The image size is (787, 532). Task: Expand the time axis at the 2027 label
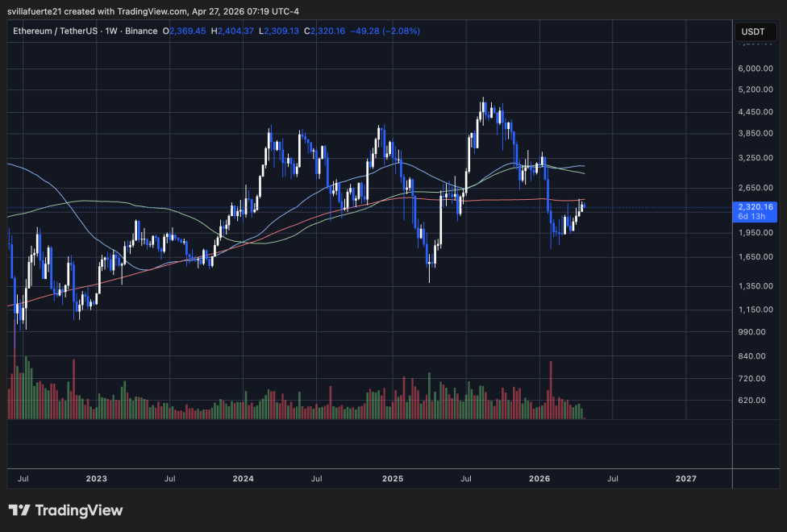686,478
